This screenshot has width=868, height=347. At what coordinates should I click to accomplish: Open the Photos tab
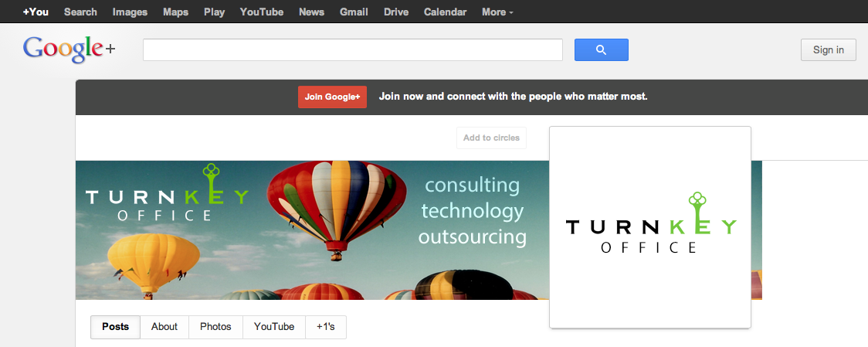point(215,327)
